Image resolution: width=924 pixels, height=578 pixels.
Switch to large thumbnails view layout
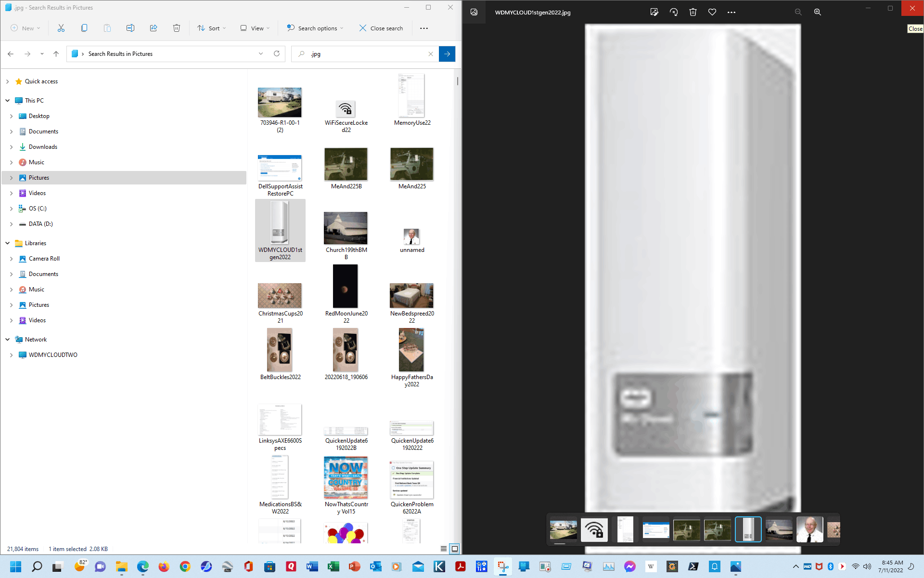454,549
